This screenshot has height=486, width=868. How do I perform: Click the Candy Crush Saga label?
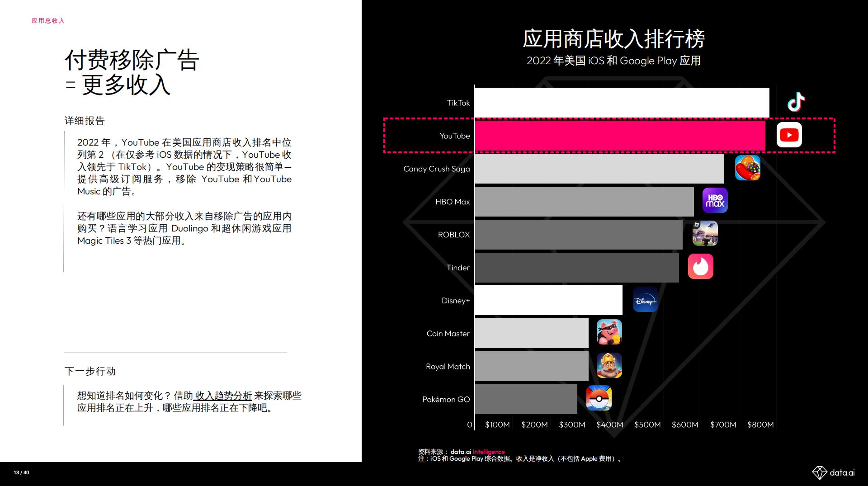point(437,169)
